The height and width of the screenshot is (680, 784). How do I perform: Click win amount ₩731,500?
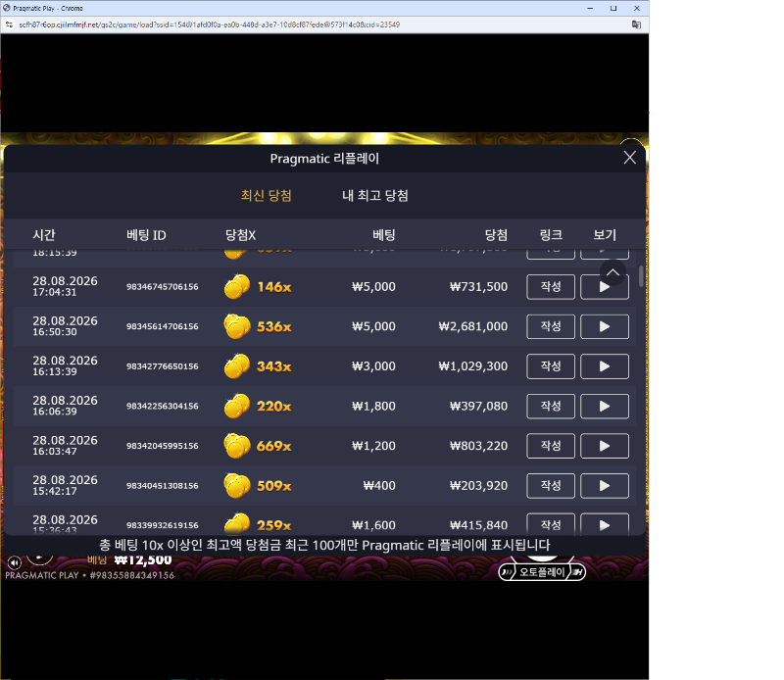[478, 287]
